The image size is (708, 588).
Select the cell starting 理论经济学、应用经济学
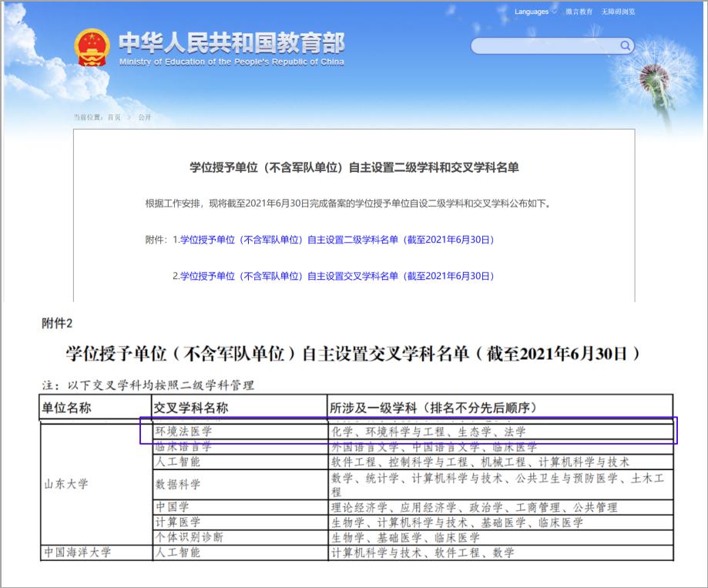500,507
